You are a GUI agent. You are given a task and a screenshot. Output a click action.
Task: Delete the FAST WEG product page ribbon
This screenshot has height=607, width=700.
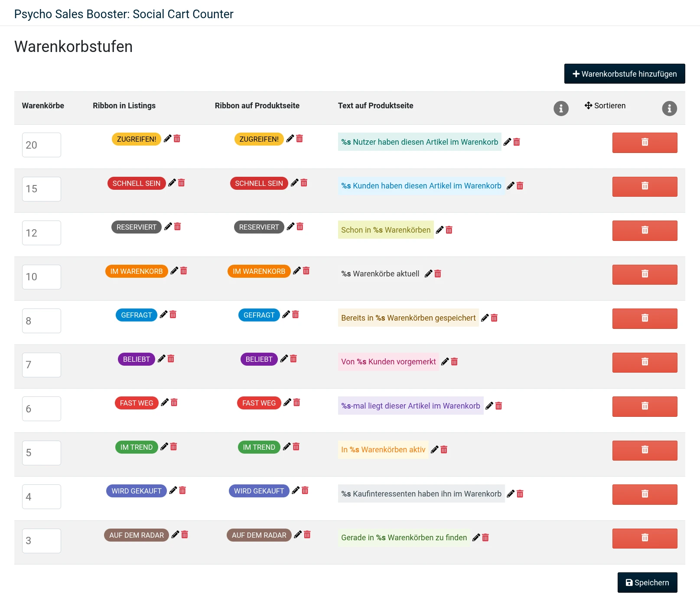pos(297,403)
